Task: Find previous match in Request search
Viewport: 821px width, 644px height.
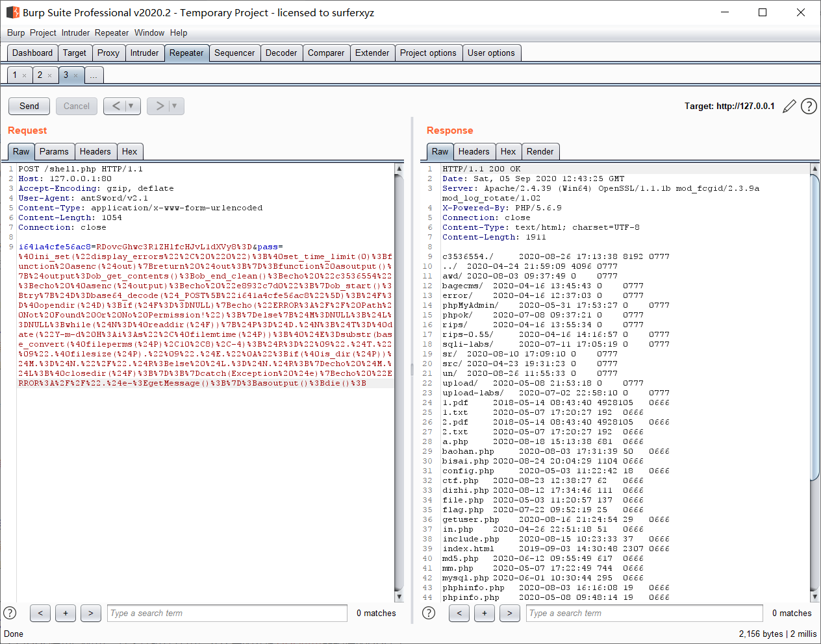Action: (x=40, y=613)
